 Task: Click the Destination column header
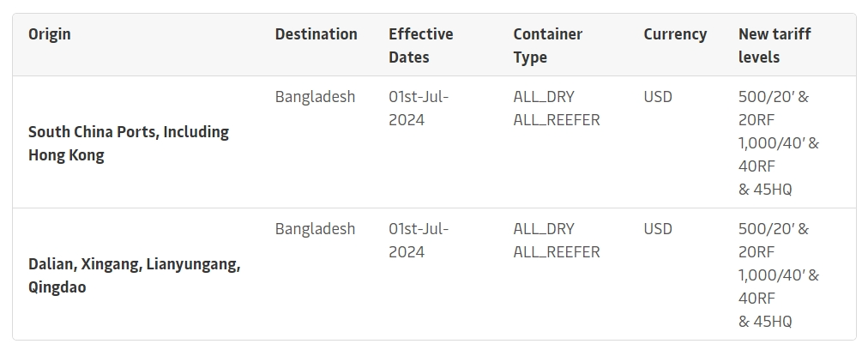[316, 34]
